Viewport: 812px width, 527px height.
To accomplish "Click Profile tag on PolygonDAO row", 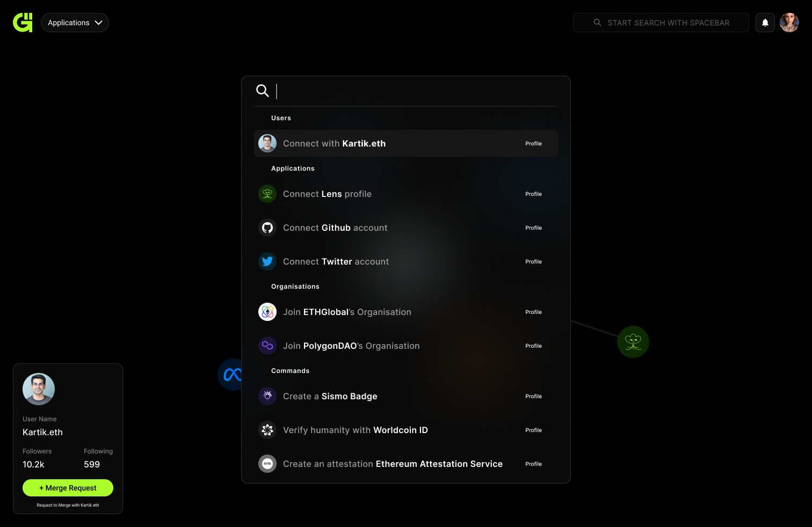I will [533, 346].
